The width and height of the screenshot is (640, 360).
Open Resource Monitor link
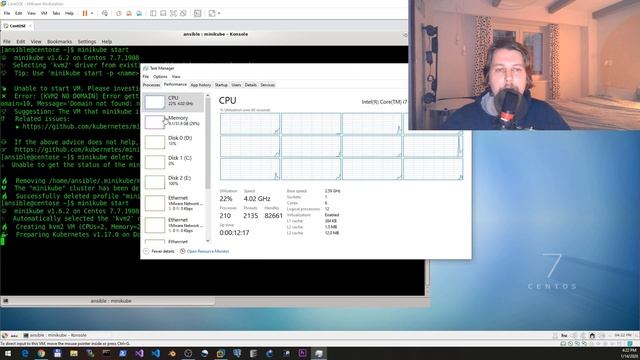(204, 251)
